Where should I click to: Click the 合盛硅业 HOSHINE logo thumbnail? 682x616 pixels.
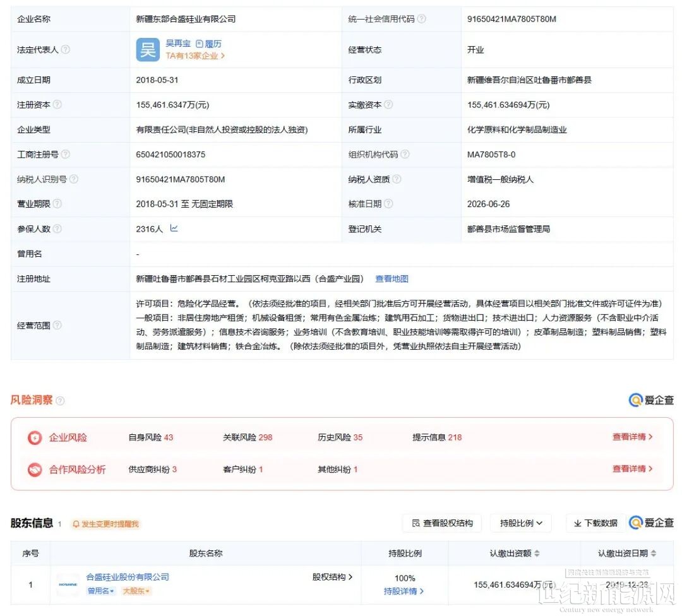[68, 584]
